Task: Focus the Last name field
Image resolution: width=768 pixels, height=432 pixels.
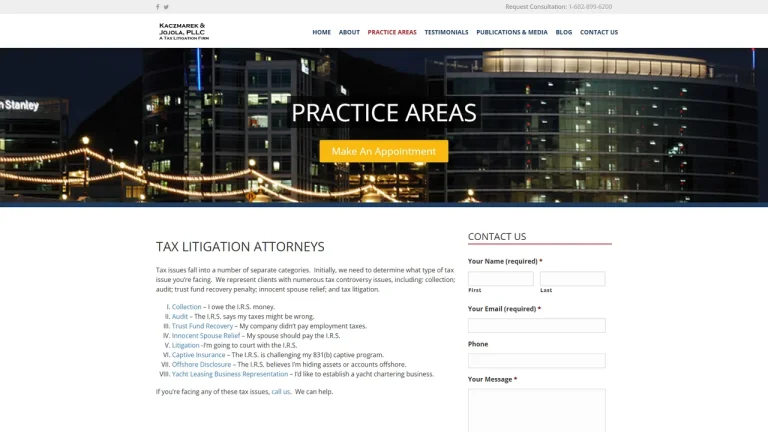Action: pos(573,279)
